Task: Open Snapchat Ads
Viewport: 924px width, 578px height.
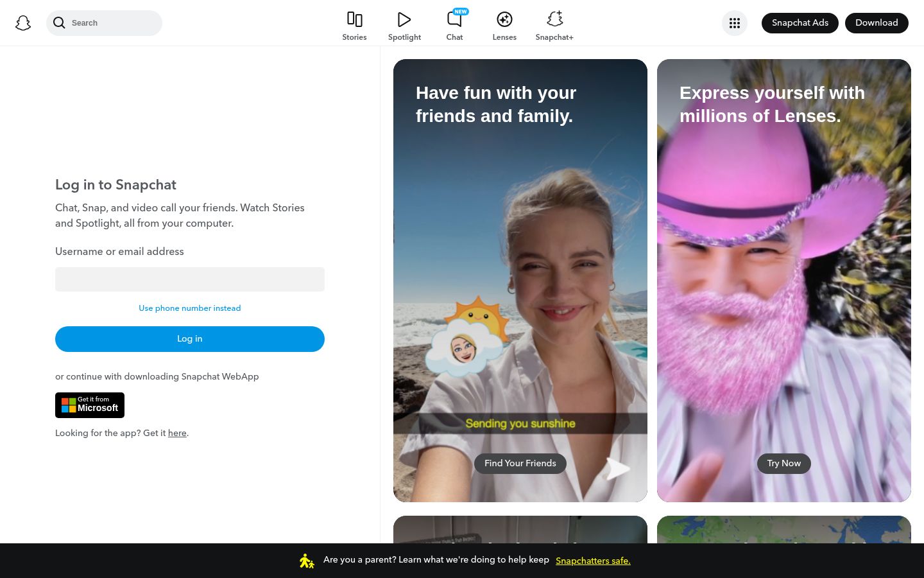Action: point(800,22)
